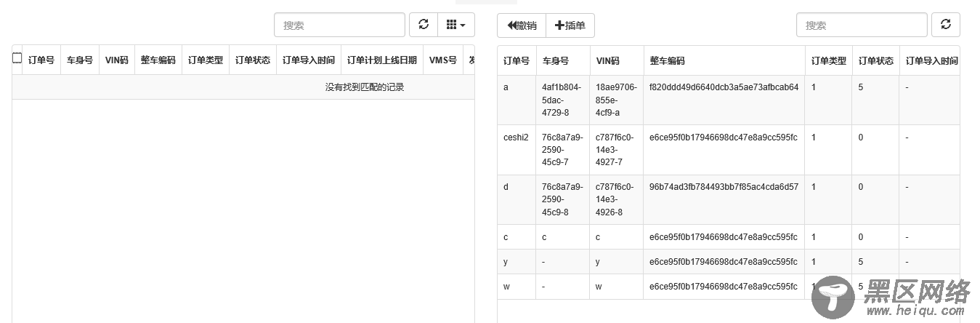Refresh the left table with refresh icon
980x323 pixels.
pyautogui.click(x=424, y=25)
